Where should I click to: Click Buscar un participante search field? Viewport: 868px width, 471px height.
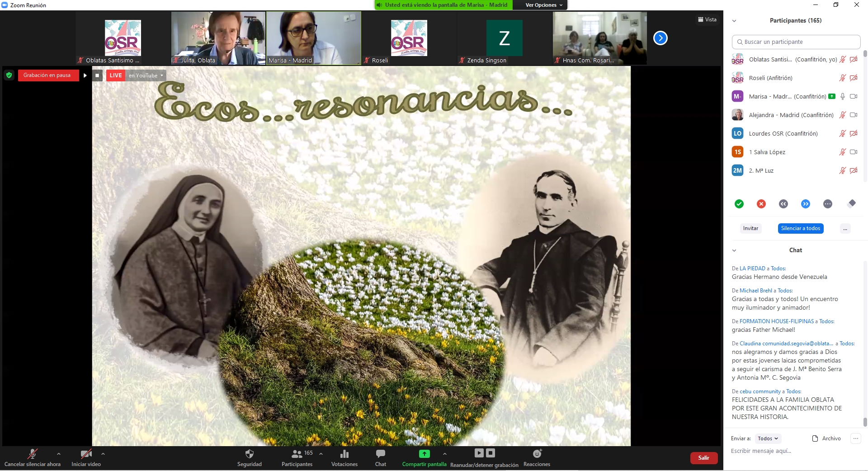pos(796,42)
